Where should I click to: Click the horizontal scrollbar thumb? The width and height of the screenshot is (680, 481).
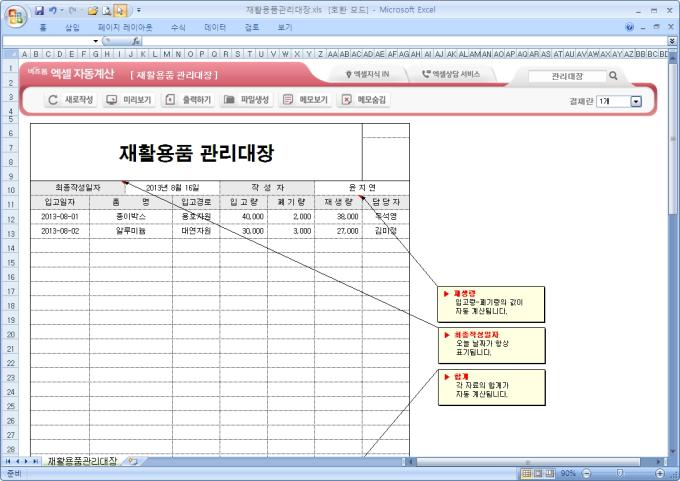pos(528,462)
